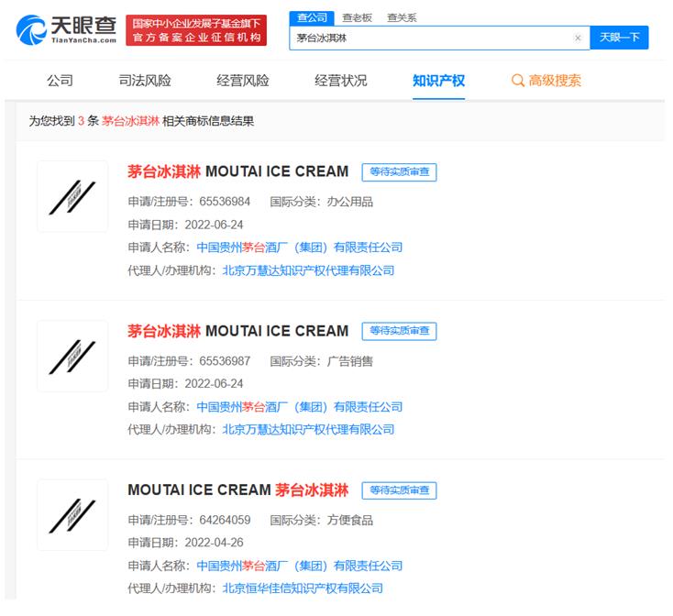Click registration number 65536984
This screenshot has width=673, height=616.
click(x=225, y=202)
